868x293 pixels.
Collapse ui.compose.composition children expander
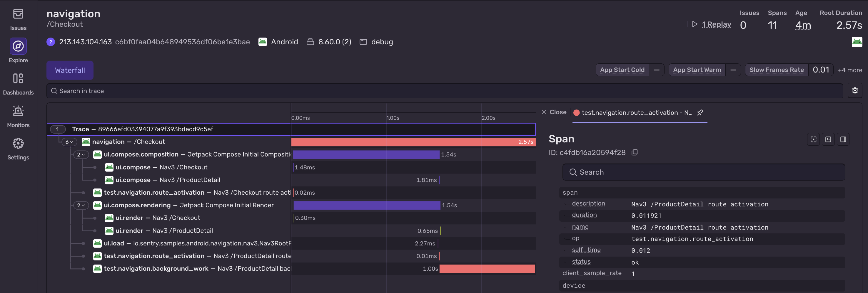point(81,154)
